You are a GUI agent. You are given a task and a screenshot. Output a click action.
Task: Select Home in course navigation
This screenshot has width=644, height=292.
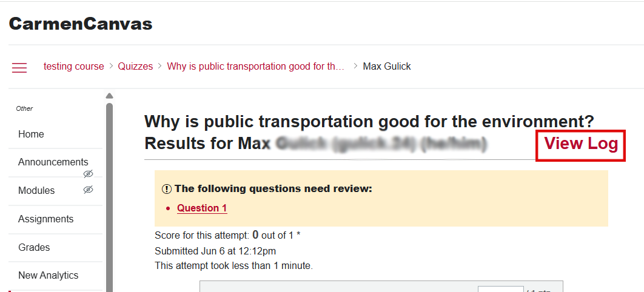(x=31, y=134)
